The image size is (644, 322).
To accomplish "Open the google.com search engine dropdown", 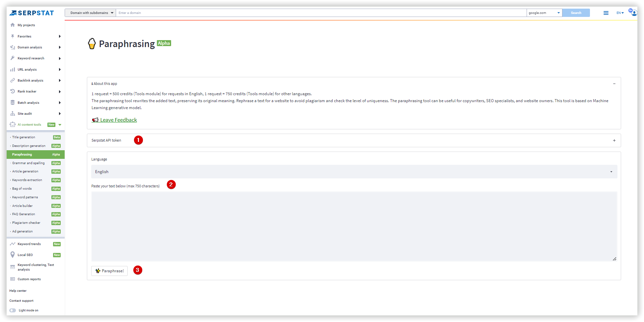I will tap(544, 13).
